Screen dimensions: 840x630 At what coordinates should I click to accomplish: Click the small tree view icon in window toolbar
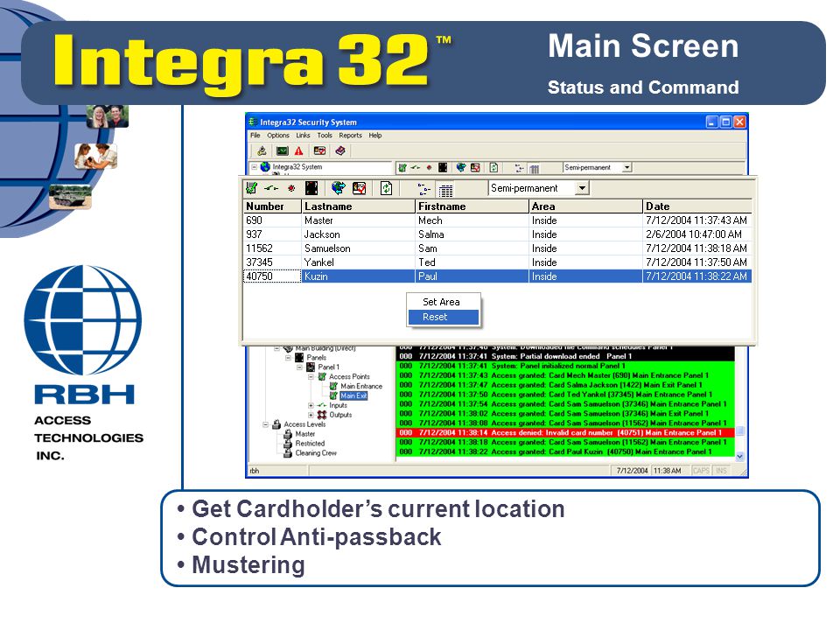pyautogui.click(x=519, y=168)
